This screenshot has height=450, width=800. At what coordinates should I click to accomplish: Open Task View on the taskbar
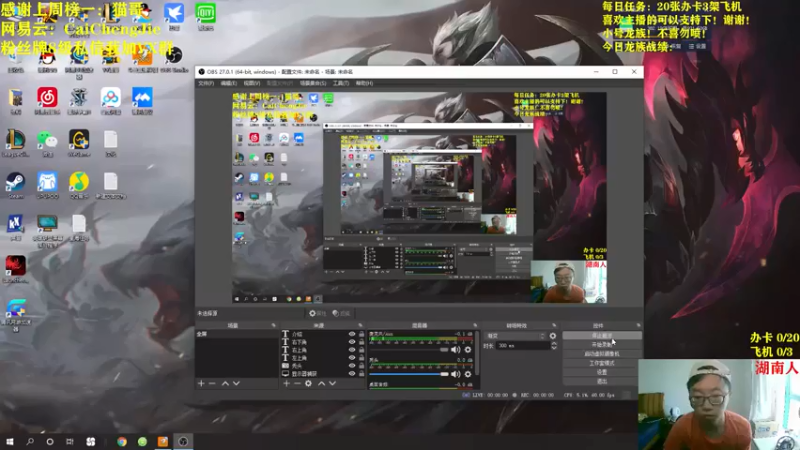pos(70,441)
